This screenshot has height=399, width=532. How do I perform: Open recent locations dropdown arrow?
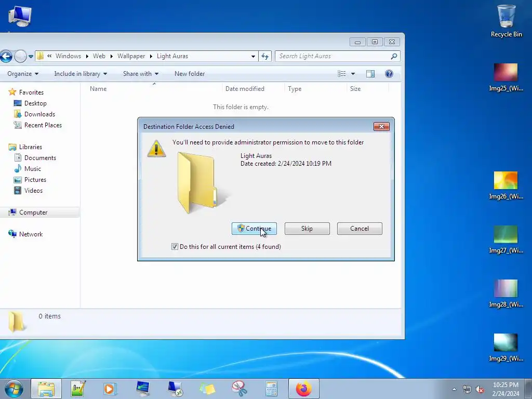coord(31,56)
